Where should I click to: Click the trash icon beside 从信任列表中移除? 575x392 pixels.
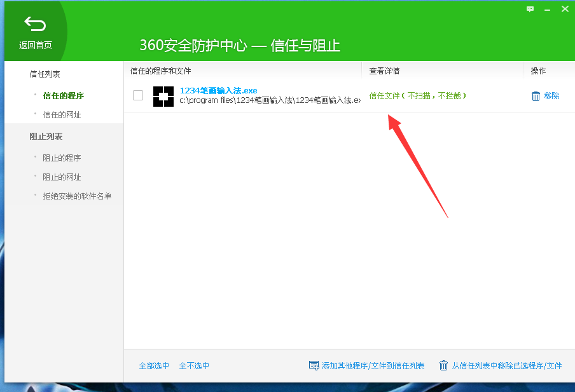[x=443, y=365]
